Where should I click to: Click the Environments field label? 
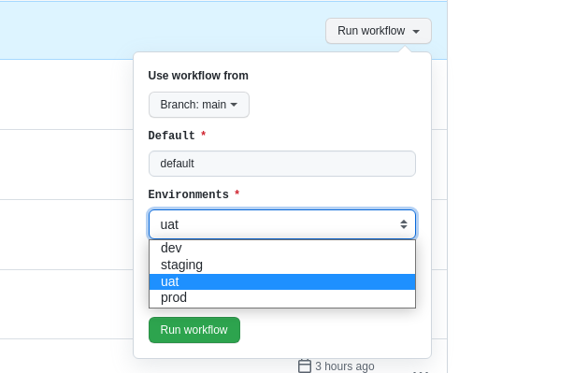[x=188, y=194]
